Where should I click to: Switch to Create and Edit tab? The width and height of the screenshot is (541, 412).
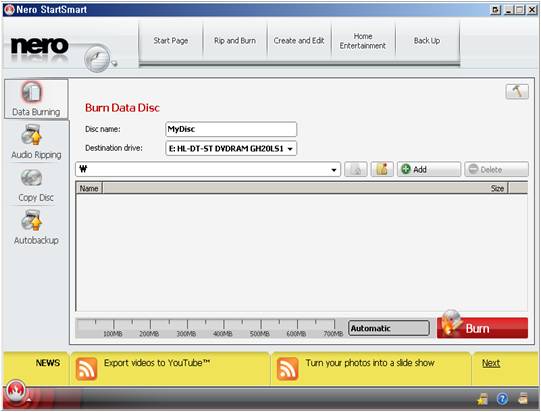click(x=299, y=41)
